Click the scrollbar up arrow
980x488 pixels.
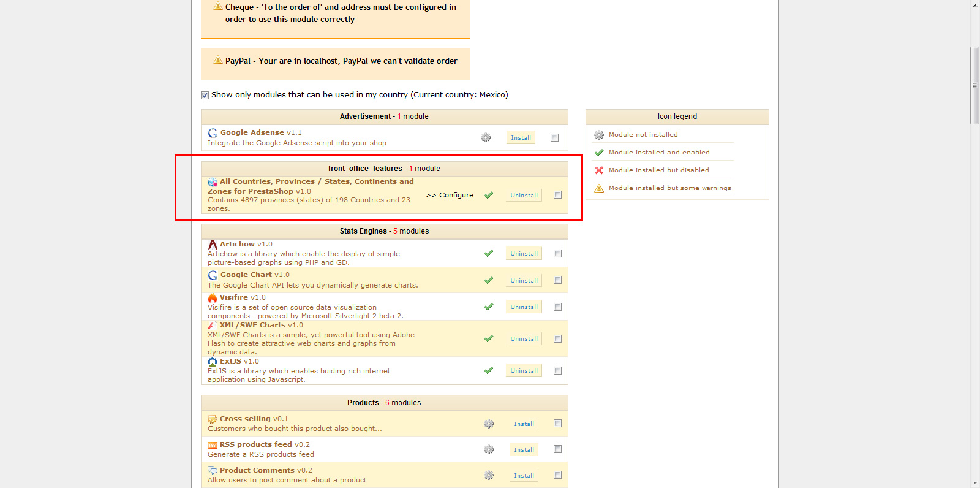(975, 5)
